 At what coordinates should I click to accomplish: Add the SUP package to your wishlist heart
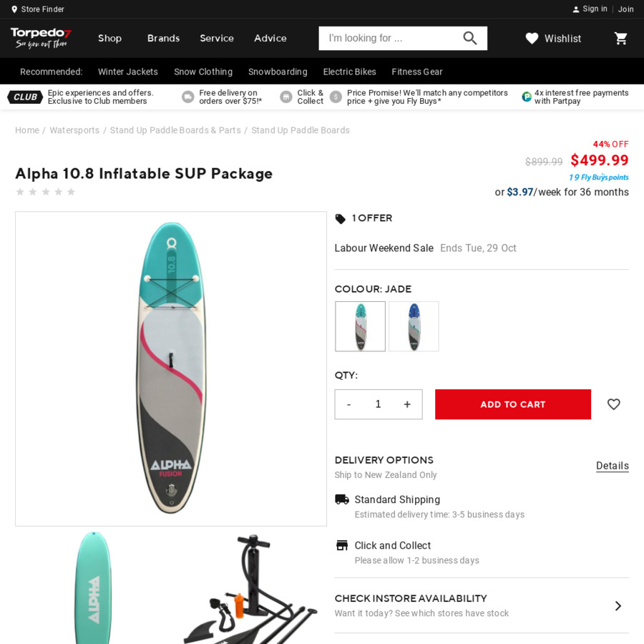pyautogui.click(x=613, y=404)
